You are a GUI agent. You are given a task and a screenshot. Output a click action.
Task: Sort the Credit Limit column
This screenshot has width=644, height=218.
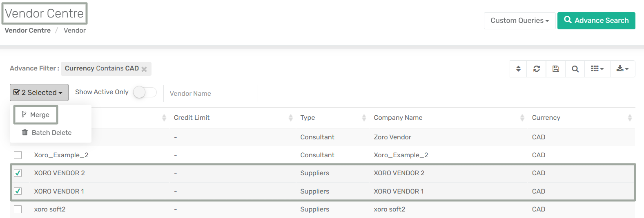[x=290, y=118]
